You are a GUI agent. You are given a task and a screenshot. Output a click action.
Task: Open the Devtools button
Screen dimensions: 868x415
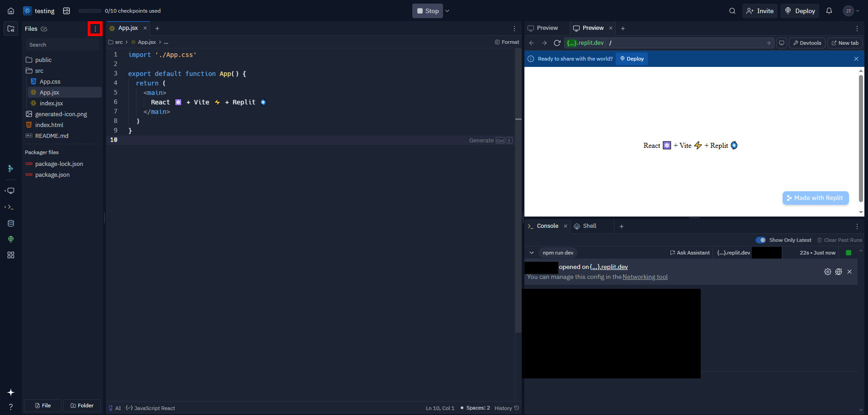[807, 43]
